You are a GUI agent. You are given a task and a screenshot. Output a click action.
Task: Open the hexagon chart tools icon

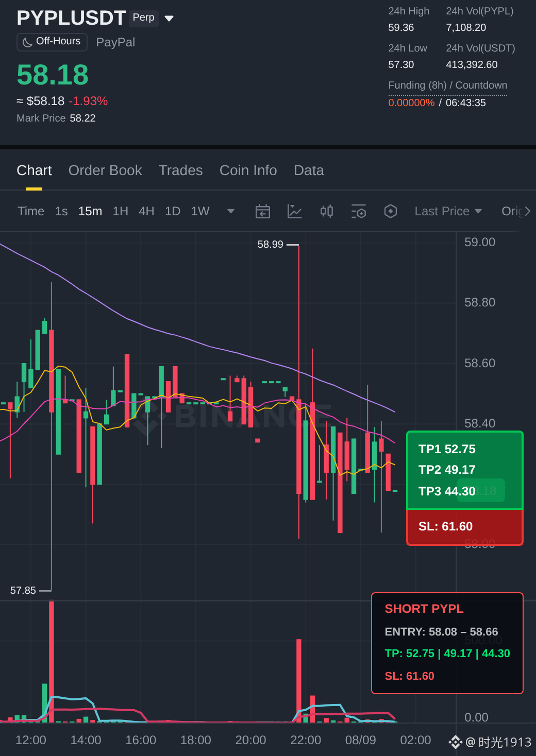pos(391,211)
